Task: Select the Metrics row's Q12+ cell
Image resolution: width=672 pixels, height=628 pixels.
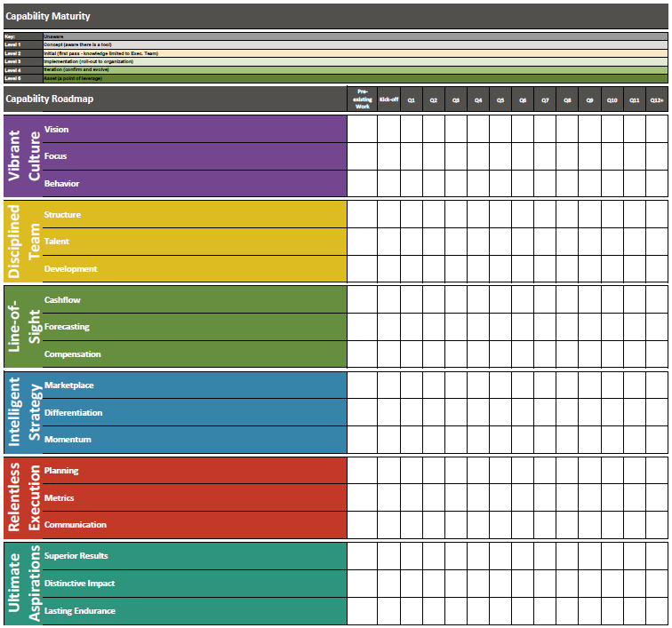Action: [657, 497]
